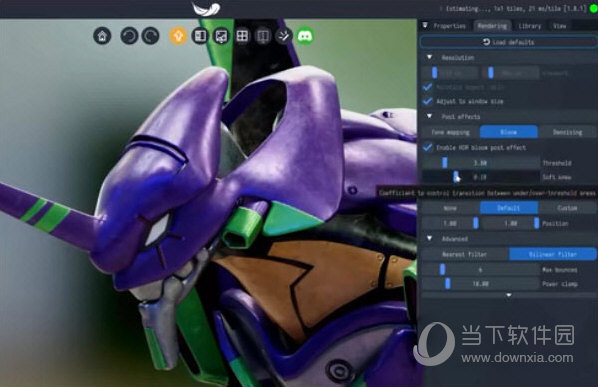Toggle Enable HDR bloom post effect checkbox

[x=428, y=147]
